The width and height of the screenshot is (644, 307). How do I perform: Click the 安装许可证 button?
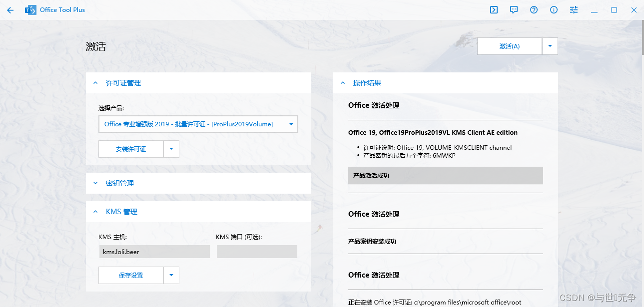pyautogui.click(x=131, y=149)
